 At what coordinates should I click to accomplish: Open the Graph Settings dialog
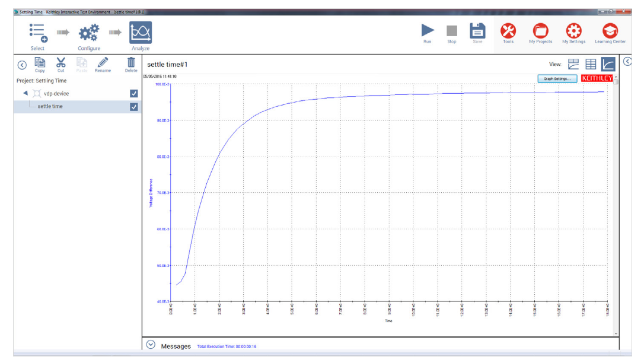[556, 78]
